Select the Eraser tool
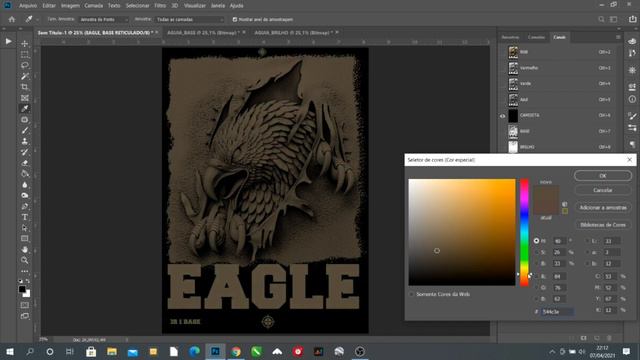This screenshot has height=360, width=640. pos(25,163)
